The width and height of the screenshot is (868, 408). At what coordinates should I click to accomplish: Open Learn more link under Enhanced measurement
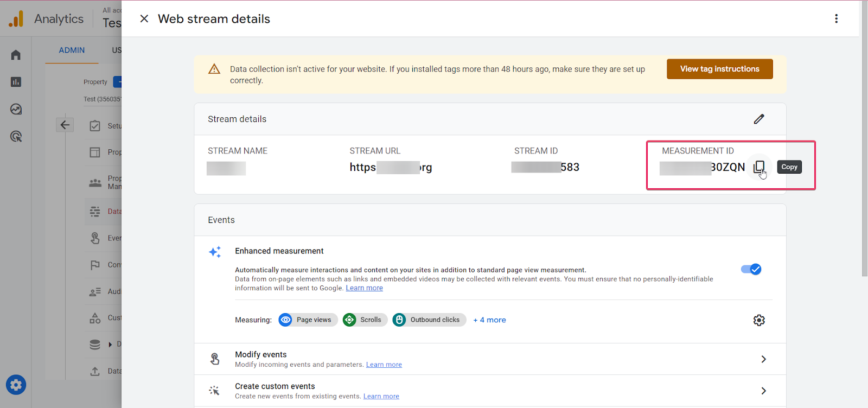tap(364, 288)
